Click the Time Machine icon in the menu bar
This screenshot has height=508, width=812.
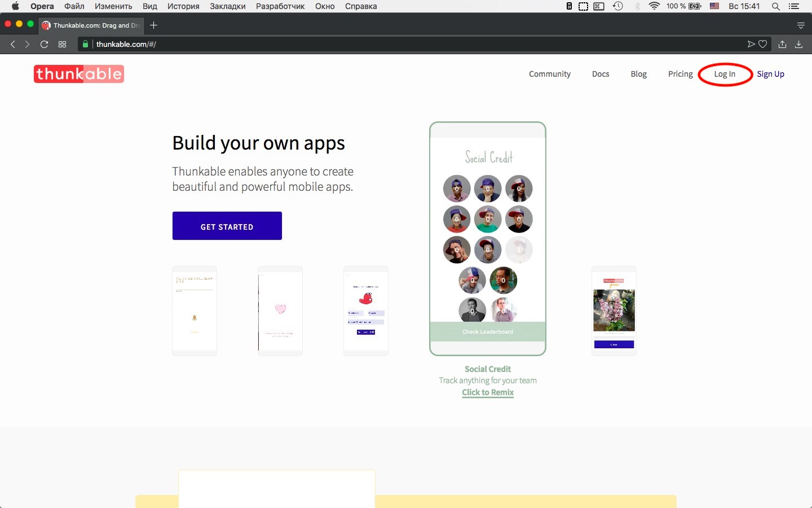coord(618,6)
